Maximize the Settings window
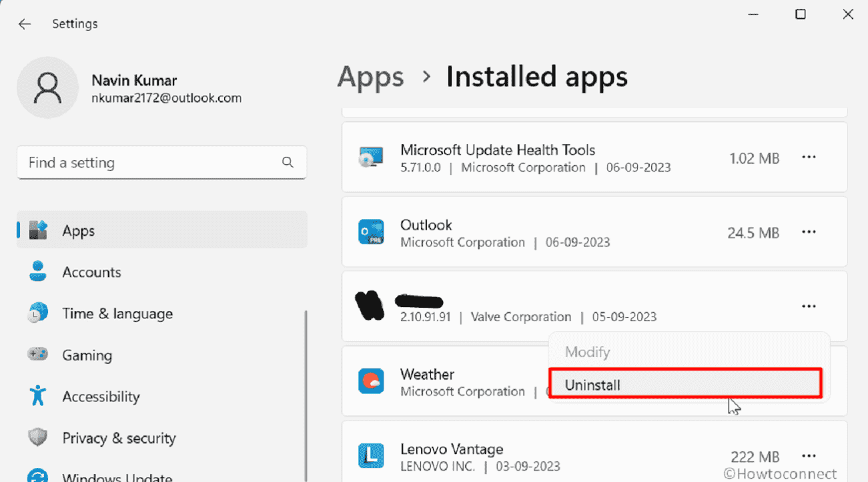This screenshot has height=482, width=868. [801, 14]
